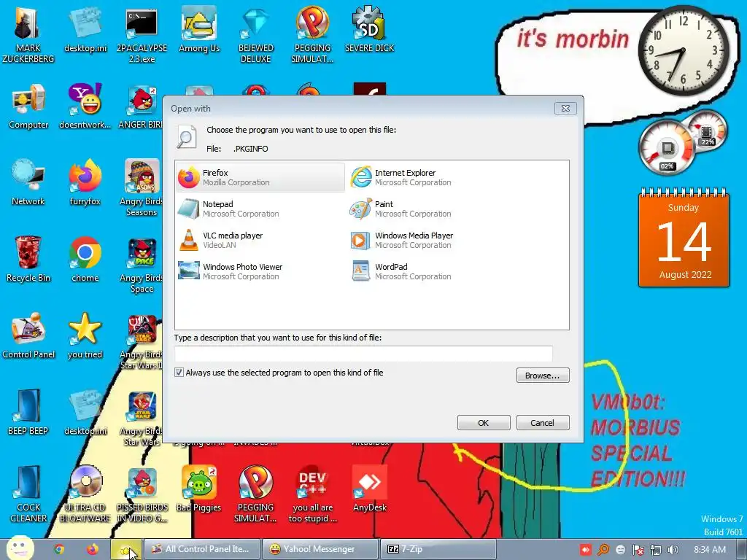The width and height of the screenshot is (747, 560).
Task: Select the chome desktop shortcut
Action: 85,260
